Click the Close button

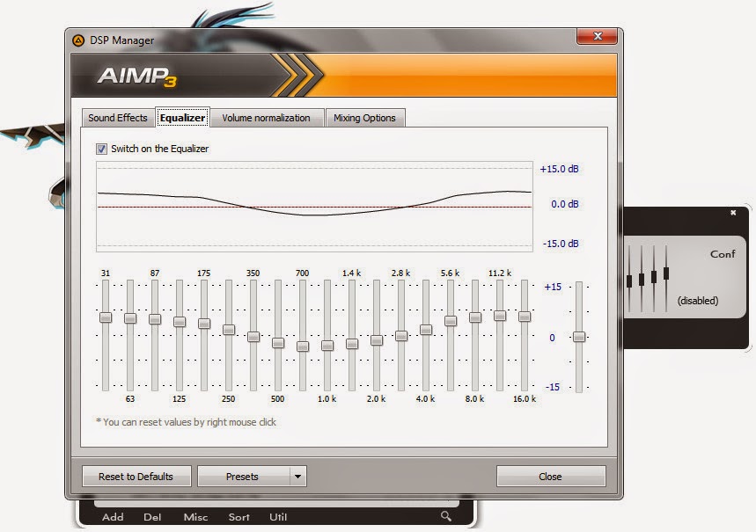550,476
